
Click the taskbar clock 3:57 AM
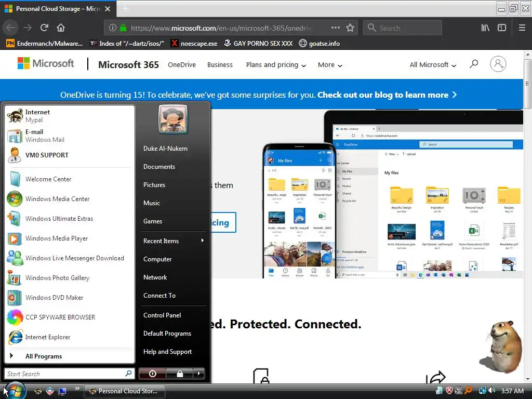[512, 391]
